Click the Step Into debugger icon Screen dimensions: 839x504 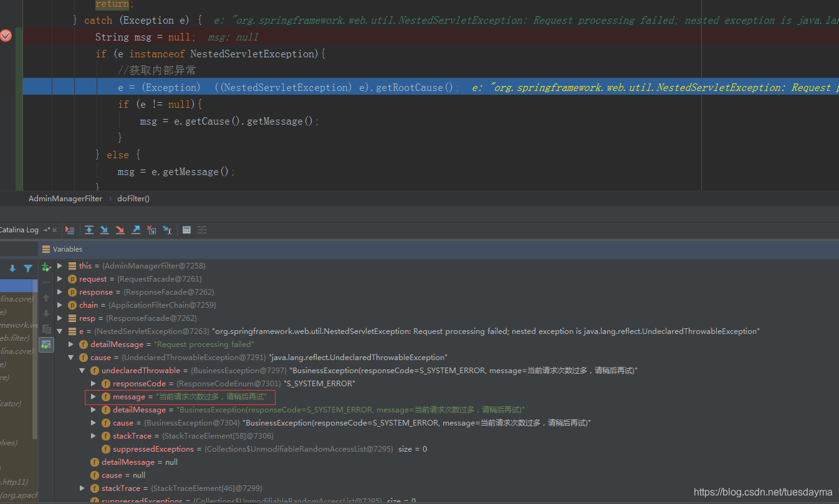[105, 230]
